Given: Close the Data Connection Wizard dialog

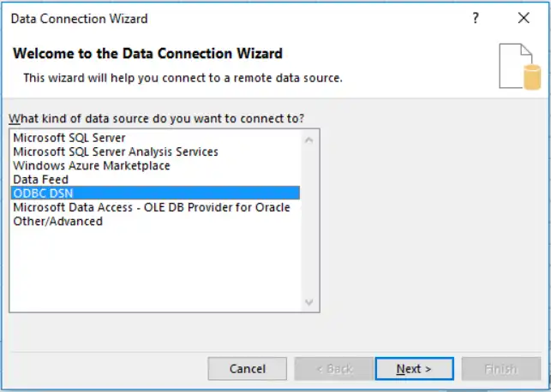Looking at the screenshot, I should click(524, 18).
